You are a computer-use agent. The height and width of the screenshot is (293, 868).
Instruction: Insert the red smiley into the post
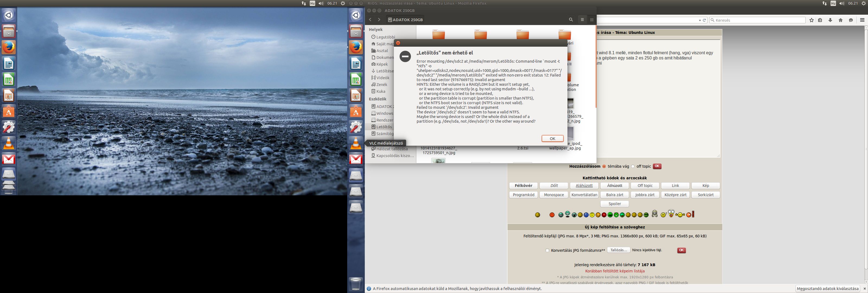tap(552, 215)
